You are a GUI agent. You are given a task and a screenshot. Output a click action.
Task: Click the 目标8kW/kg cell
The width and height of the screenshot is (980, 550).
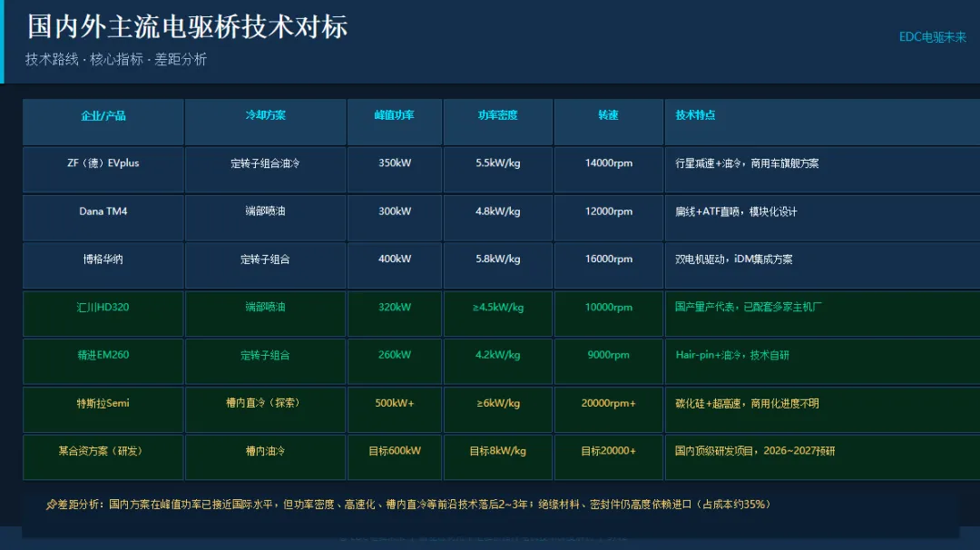[x=498, y=457]
